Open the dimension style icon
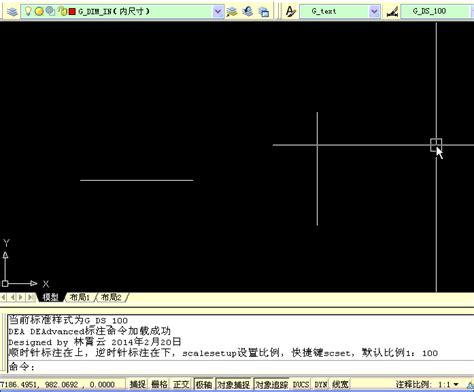474x392 pixels. tap(392, 12)
